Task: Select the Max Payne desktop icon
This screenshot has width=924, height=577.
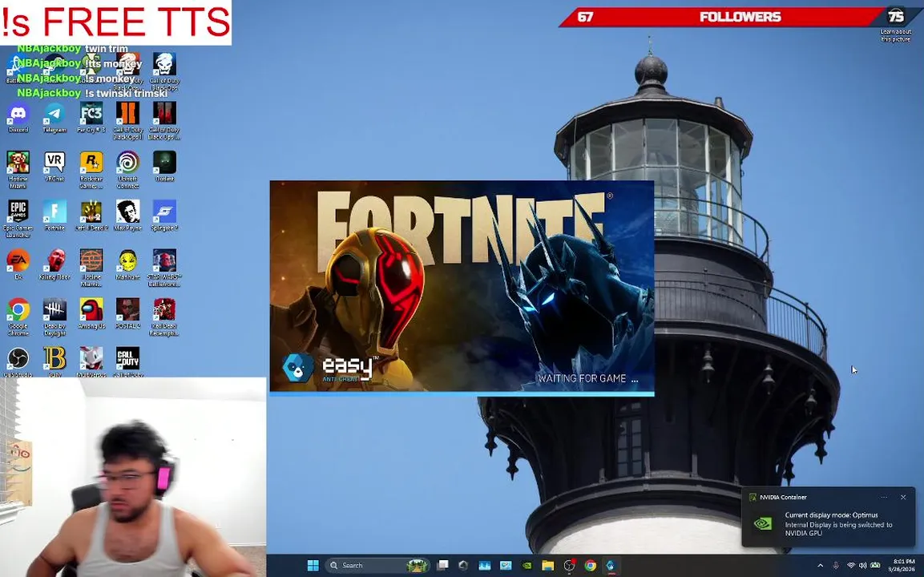Action: tap(127, 215)
